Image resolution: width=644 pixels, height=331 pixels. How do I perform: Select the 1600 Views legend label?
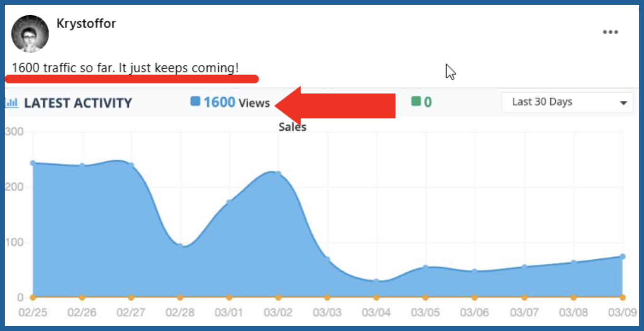[x=237, y=102]
